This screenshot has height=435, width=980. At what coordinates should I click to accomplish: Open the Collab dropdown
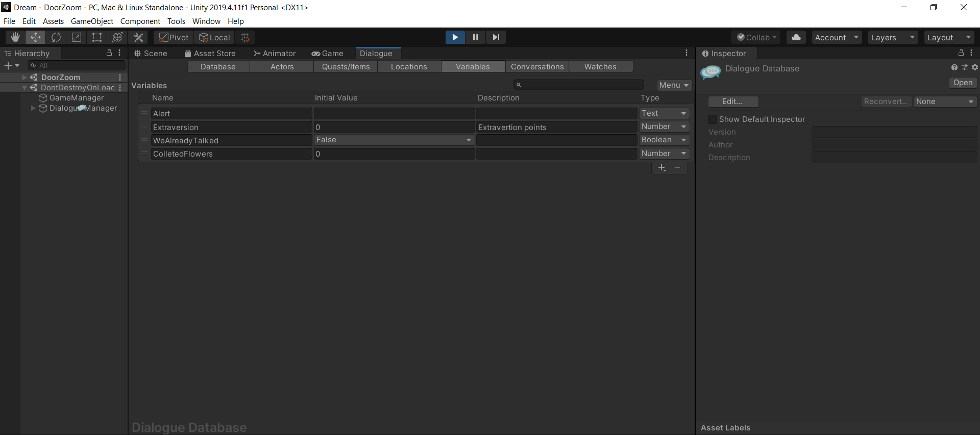pyautogui.click(x=756, y=37)
